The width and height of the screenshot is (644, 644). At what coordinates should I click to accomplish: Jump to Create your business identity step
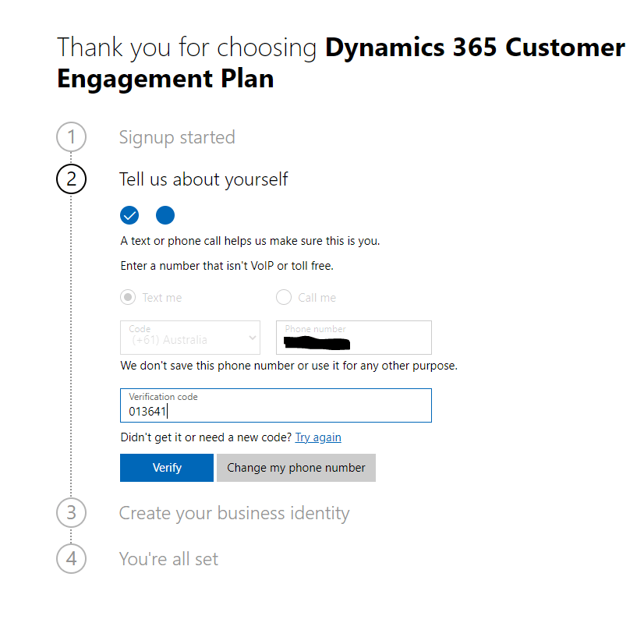pyautogui.click(x=234, y=513)
